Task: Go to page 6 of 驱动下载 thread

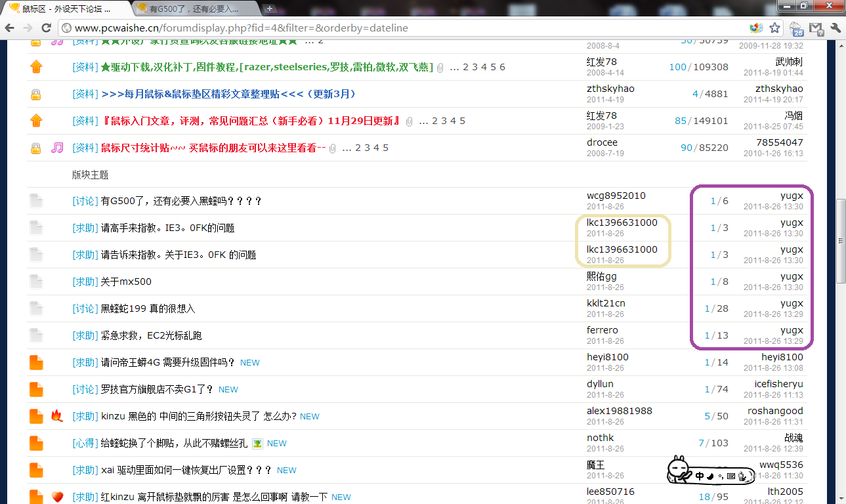Action: coord(502,67)
